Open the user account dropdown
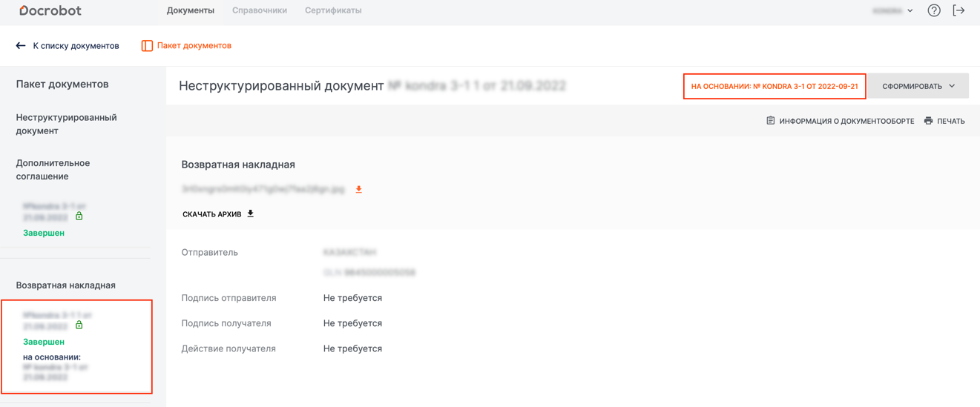Screen dimensions: 980x407 point(893,11)
